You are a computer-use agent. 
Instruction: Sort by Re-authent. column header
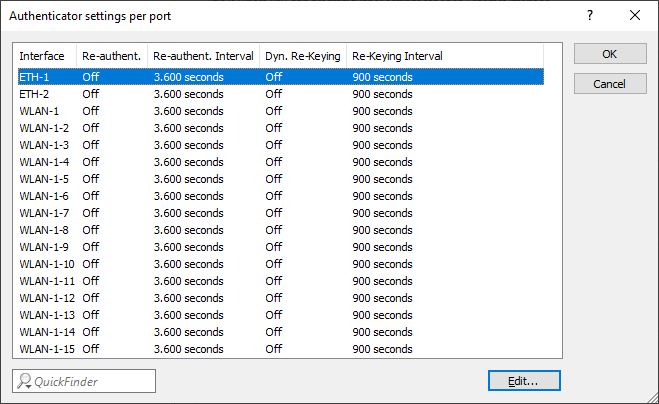point(111,57)
